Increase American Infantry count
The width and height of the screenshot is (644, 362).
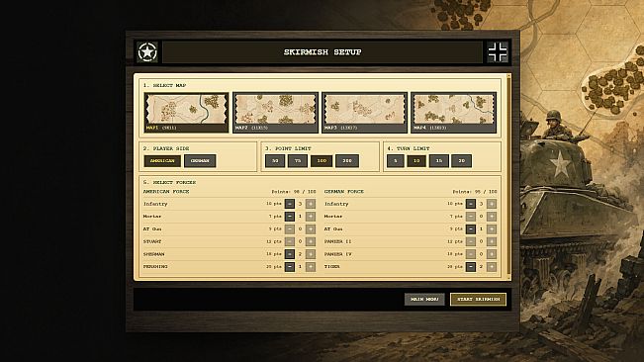coord(311,204)
